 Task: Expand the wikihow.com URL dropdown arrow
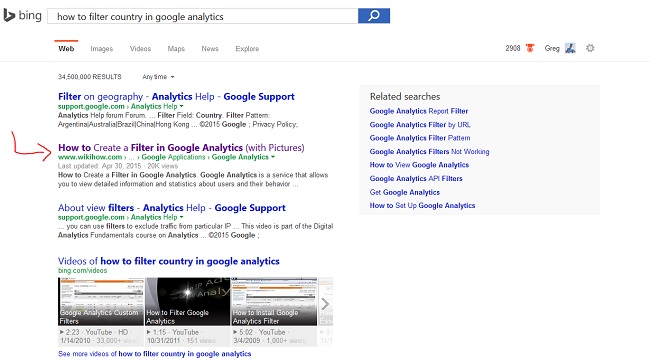[x=273, y=157]
